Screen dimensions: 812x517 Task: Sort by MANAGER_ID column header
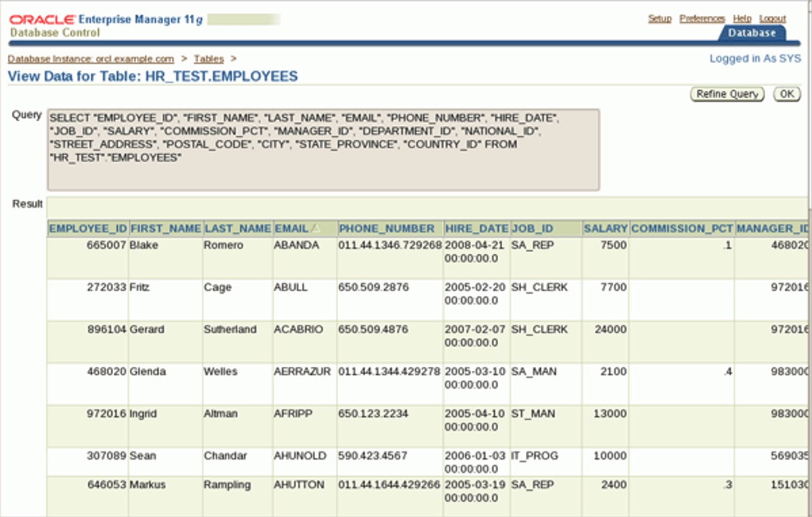[773, 229]
